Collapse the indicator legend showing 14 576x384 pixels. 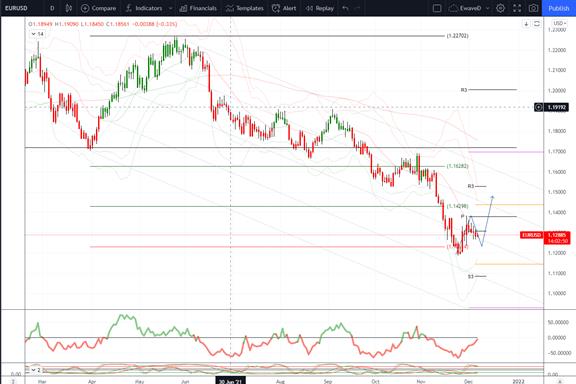pos(37,34)
